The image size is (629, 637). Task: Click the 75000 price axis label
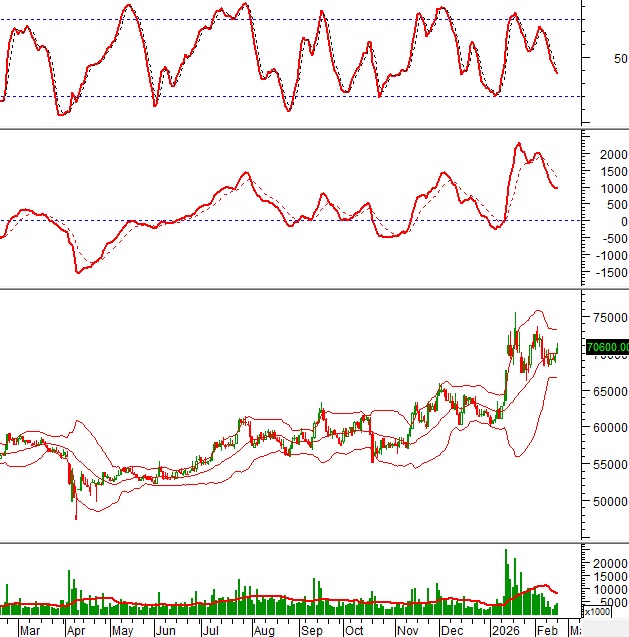click(606, 317)
